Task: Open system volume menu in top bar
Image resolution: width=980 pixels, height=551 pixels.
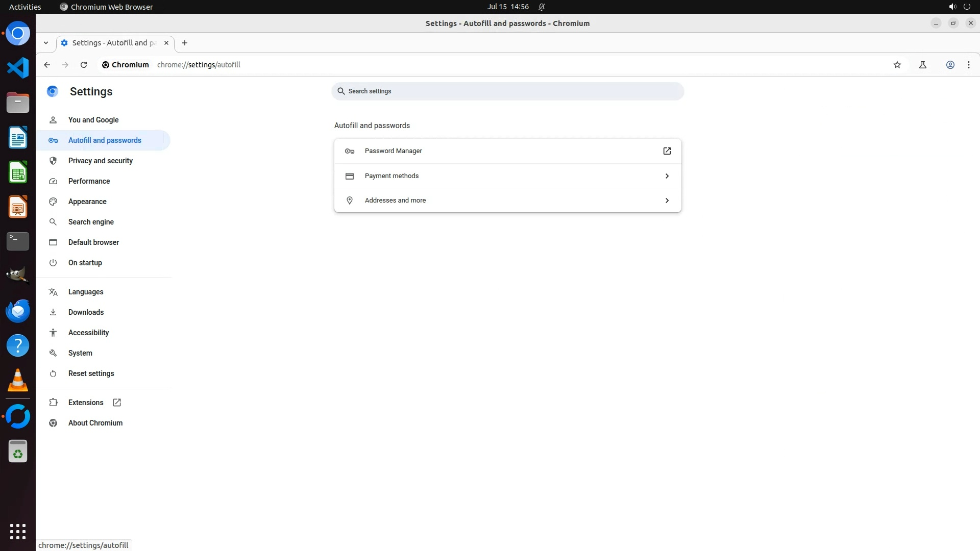Action: pyautogui.click(x=952, y=7)
